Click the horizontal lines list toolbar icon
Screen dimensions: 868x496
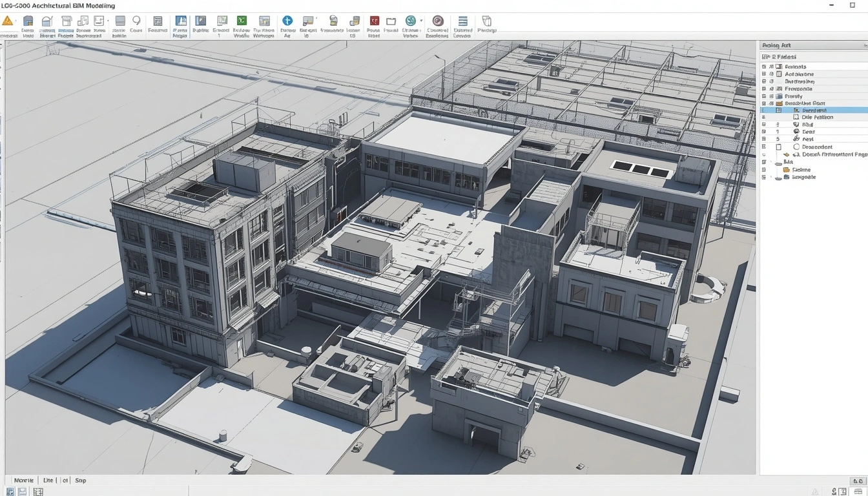[462, 21]
